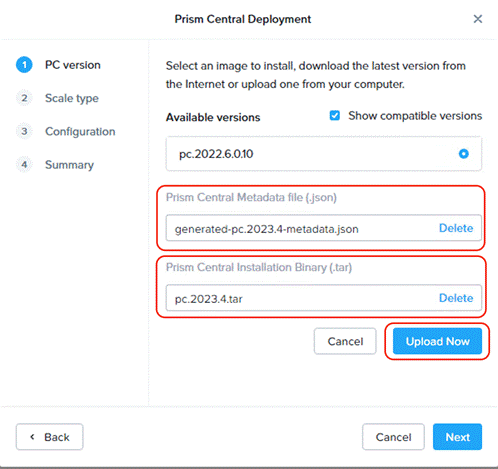Jump to the Summary step
The image size is (498, 469).
pyautogui.click(x=69, y=165)
